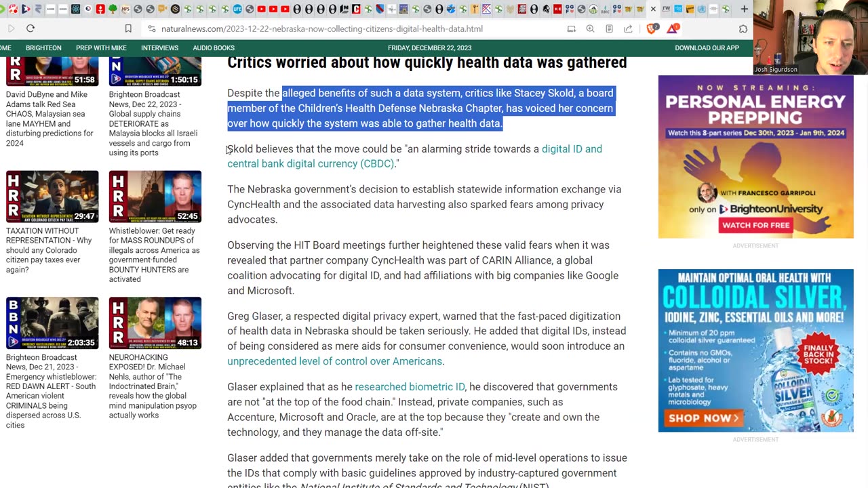
Task: Open a new tab with the plus button
Action: tap(744, 9)
